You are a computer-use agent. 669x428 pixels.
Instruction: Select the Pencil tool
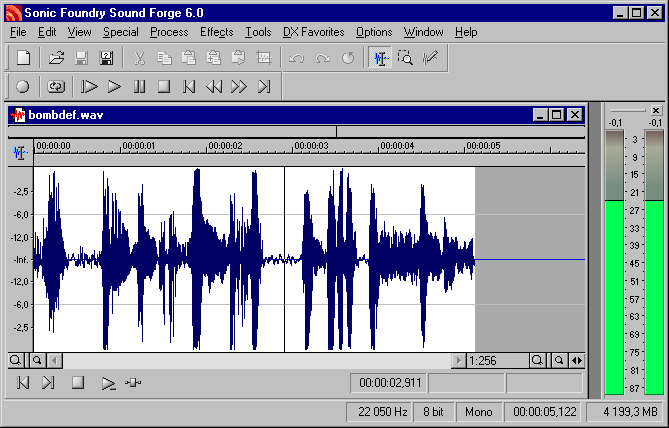(x=430, y=58)
